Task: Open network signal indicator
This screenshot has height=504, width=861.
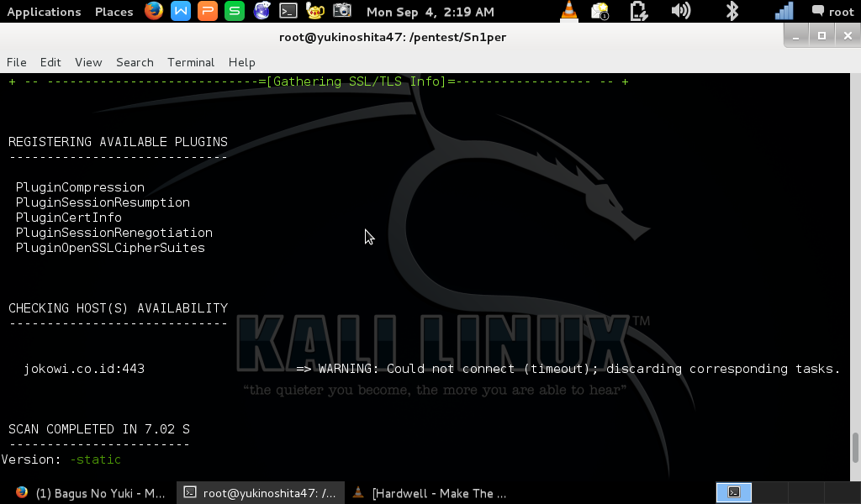Action: tap(784, 11)
